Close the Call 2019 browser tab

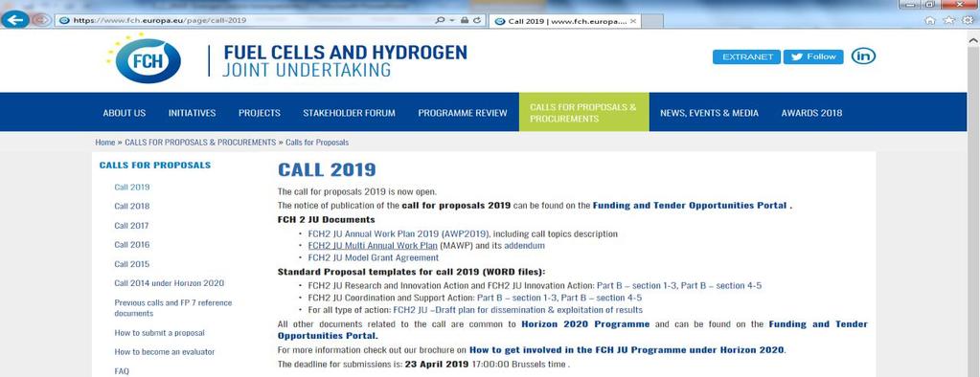point(633,21)
